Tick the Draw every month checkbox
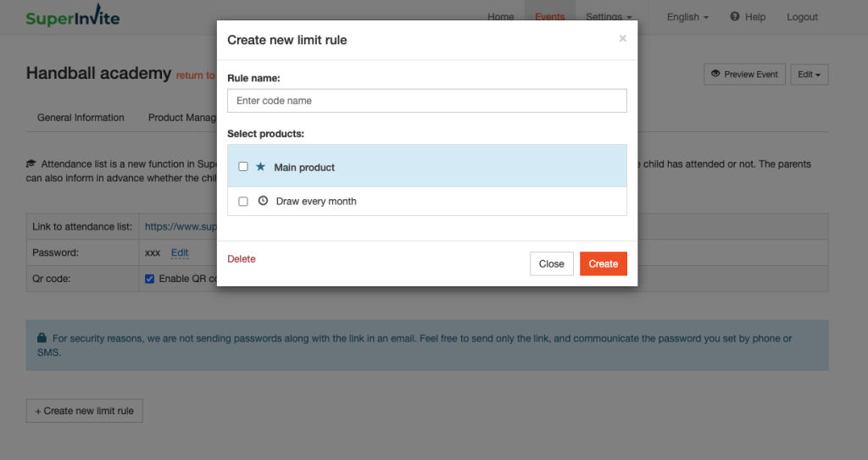 click(243, 202)
